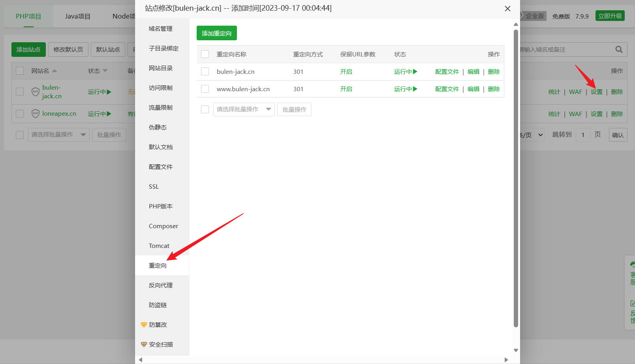Expand the 状态 filter dropdown in site list
This screenshot has width=635, height=364.
point(105,71)
